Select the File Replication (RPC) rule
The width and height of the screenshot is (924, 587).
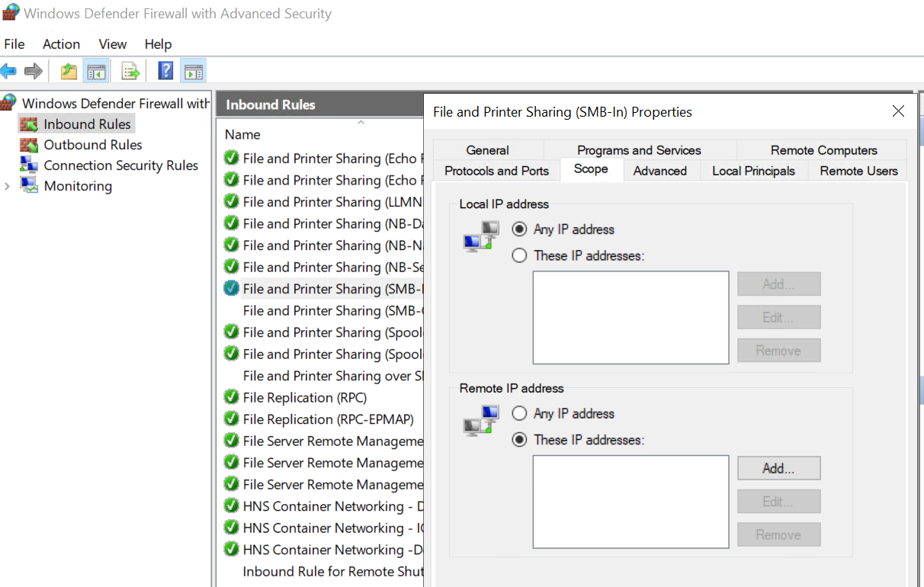305,397
